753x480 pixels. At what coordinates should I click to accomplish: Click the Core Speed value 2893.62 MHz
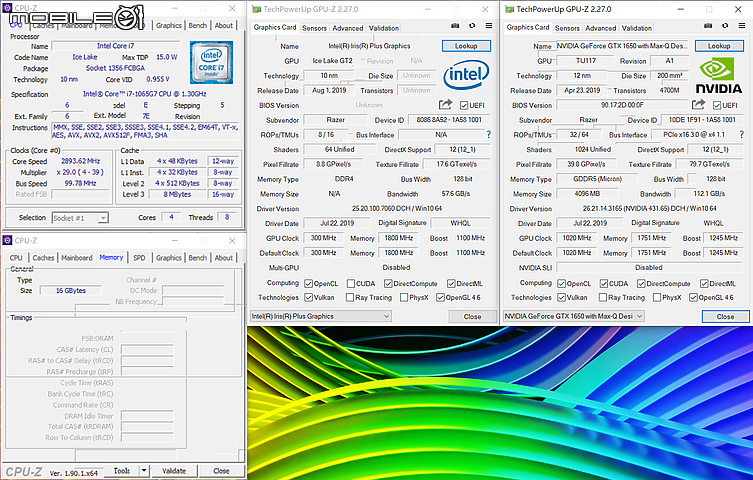pos(81,161)
